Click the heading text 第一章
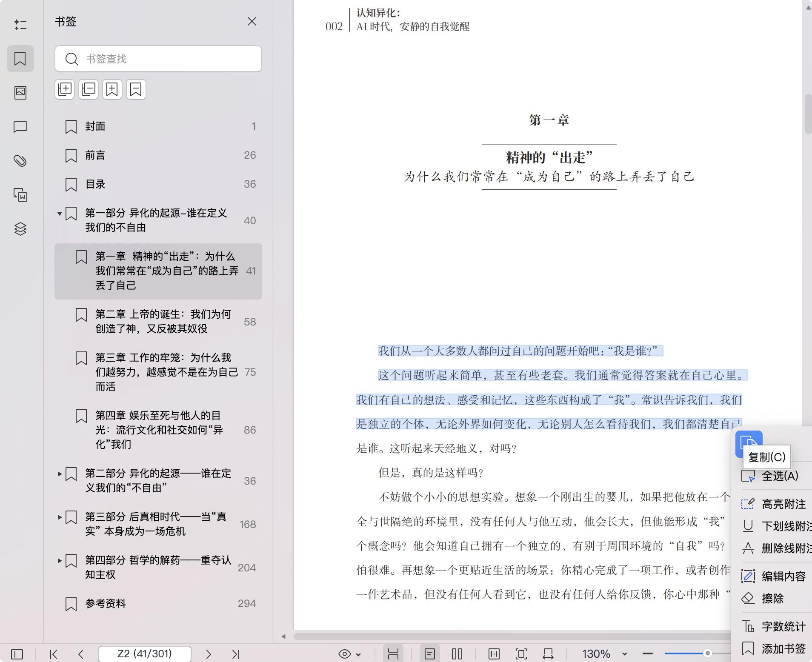The image size is (812, 662). pos(549,120)
